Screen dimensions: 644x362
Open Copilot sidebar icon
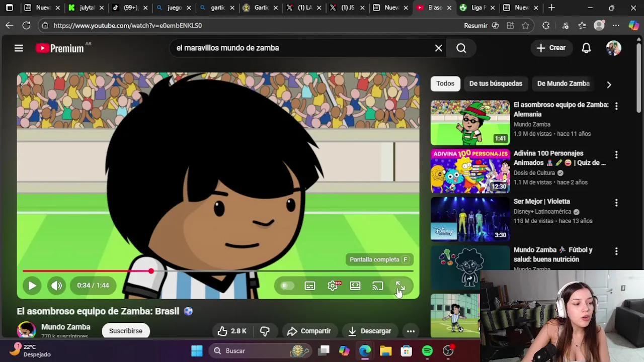click(633, 25)
